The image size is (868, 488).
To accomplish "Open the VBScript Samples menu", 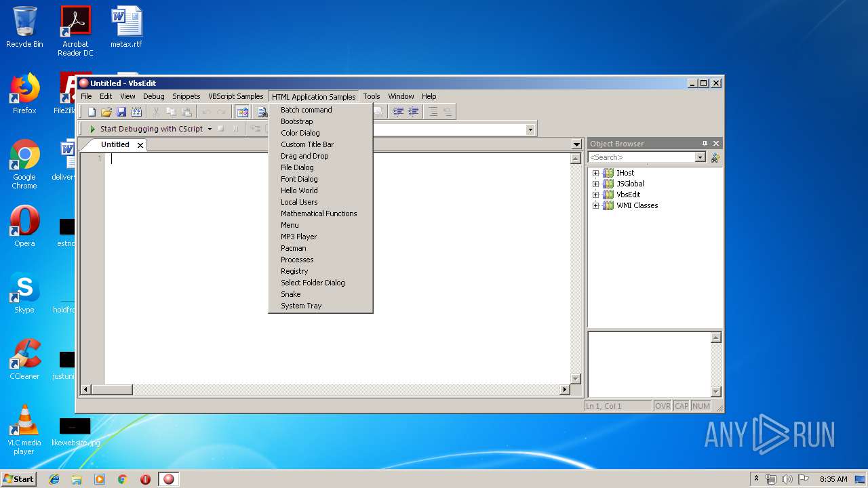I will (235, 96).
